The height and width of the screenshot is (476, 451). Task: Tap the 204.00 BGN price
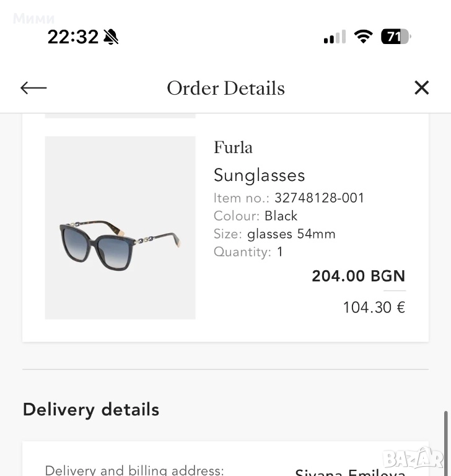(358, 276)
